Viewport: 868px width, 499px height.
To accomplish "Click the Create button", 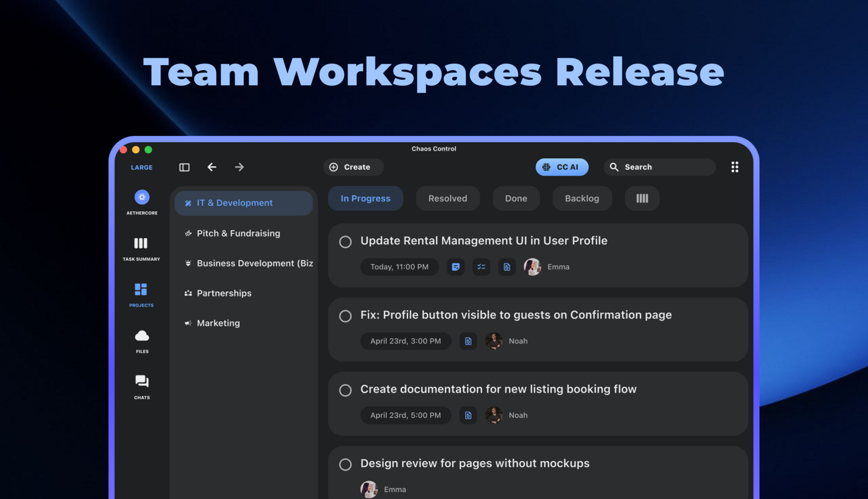I will (353, 167).
